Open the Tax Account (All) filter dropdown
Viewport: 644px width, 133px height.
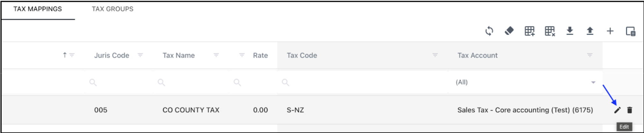[593, 82]
